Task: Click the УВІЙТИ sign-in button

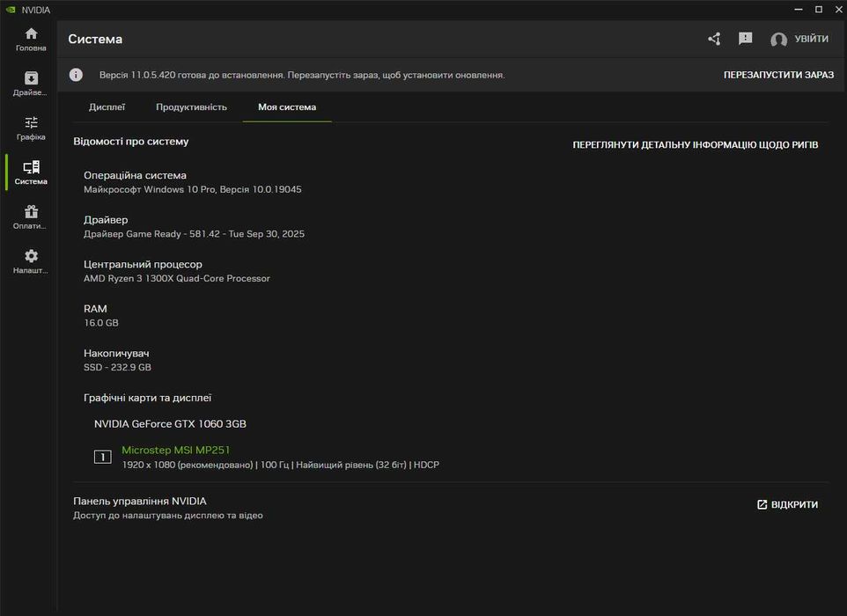Action: click(811, 39)
